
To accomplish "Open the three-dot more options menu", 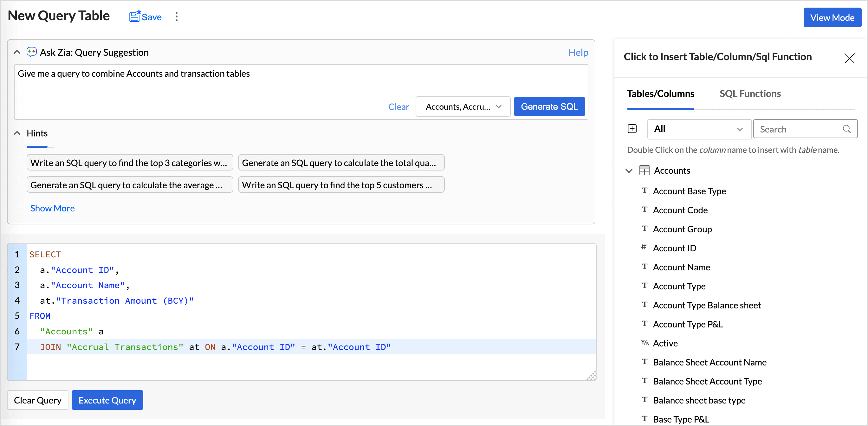I will point(176,16).
